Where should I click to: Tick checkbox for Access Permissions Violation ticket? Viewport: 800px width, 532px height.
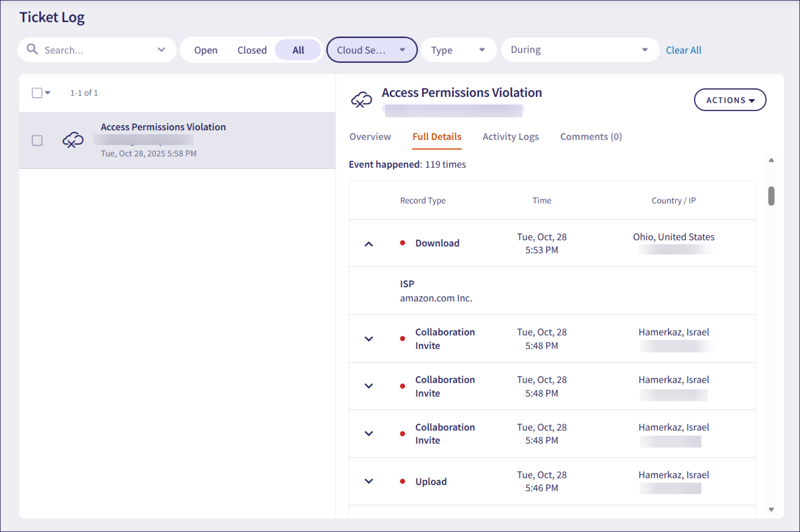37,141
